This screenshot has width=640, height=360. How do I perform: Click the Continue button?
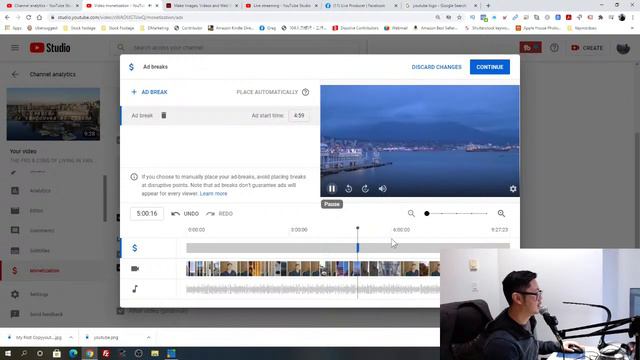pyautogui.click(x=489, y=67)
